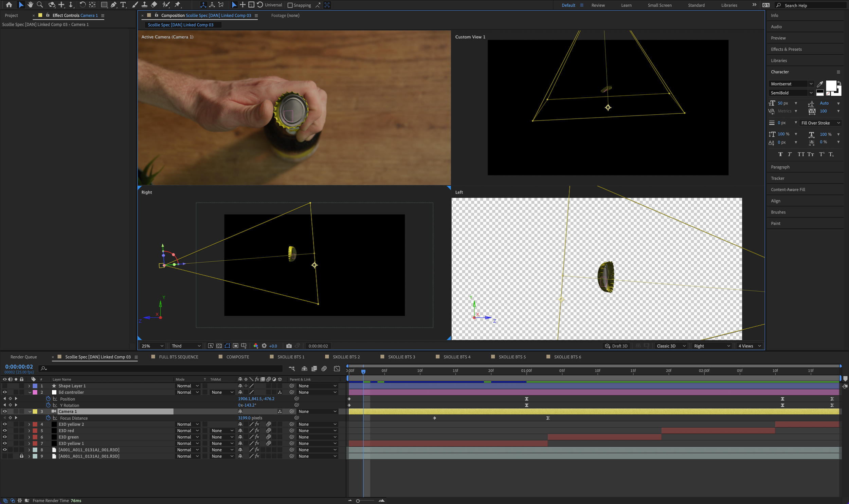Click the motion blur enable icon in timeline
849x504 pixels.
click(x=324, y=369)
